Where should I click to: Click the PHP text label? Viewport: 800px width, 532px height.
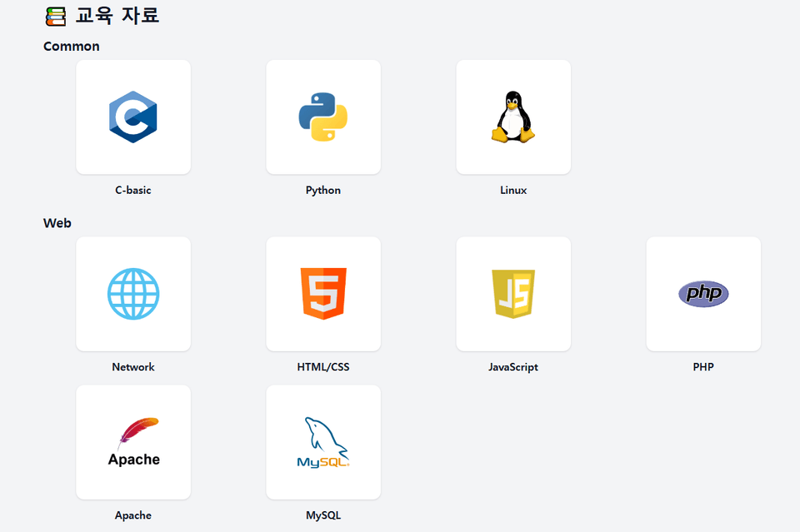point(703,367)
